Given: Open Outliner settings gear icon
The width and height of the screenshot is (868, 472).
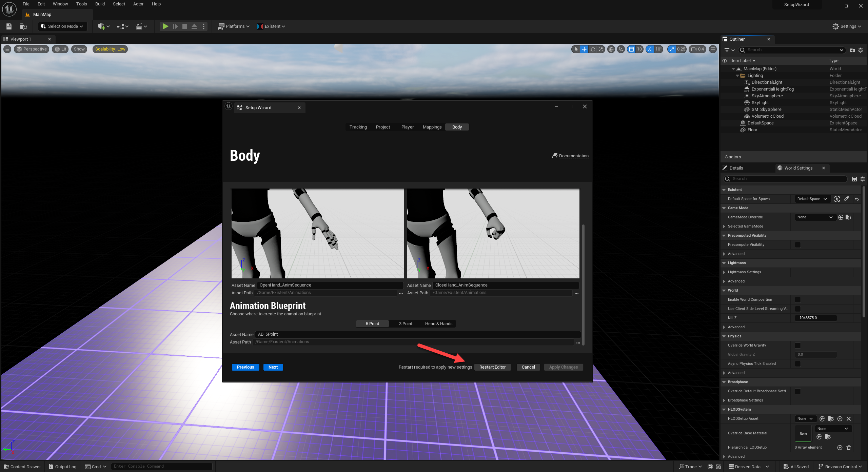Looking at the screenshot, I should pos(861,50).
